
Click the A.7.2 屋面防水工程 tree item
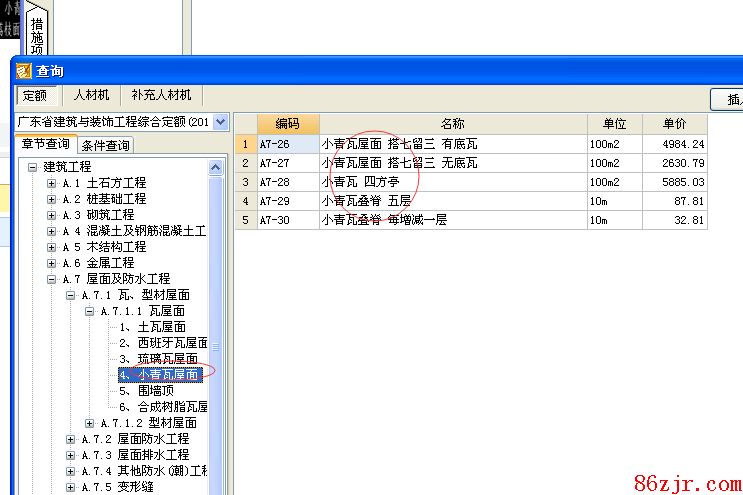click(x=135, y=439)
